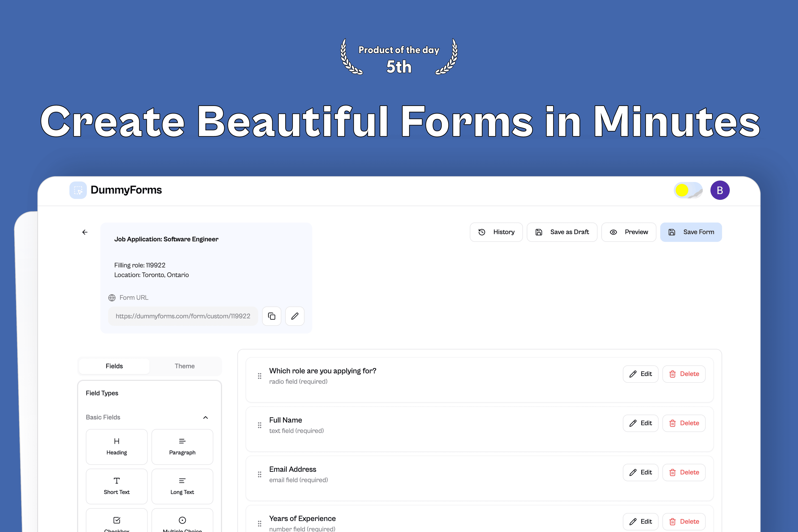
Task: Delete the Email Address field
Action: coord(684,472)
